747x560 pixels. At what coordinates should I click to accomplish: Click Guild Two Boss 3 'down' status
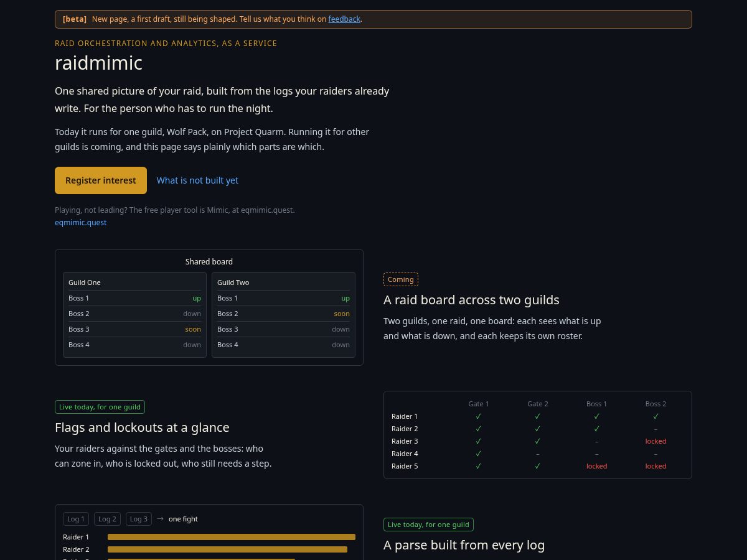click(x=341, y=329)
